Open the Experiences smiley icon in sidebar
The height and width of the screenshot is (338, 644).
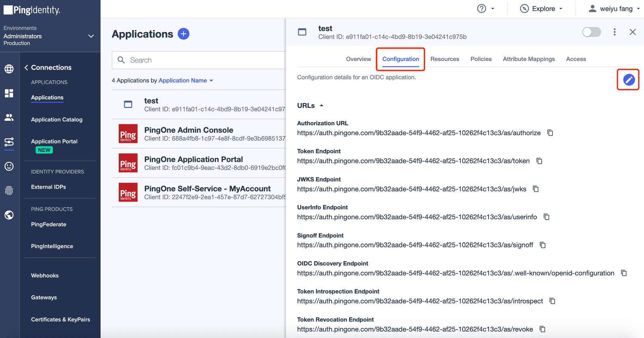pos(9,166)
